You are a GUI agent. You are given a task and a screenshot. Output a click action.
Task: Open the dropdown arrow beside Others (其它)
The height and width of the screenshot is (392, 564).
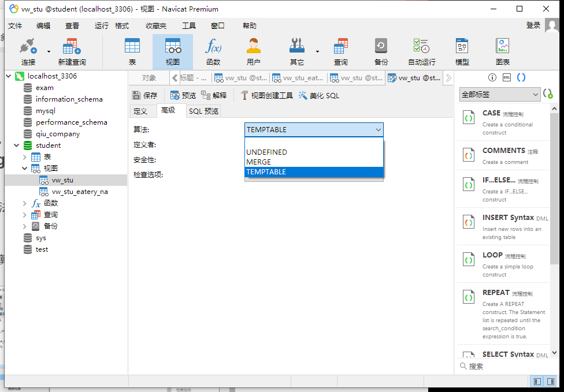(317, 52)
